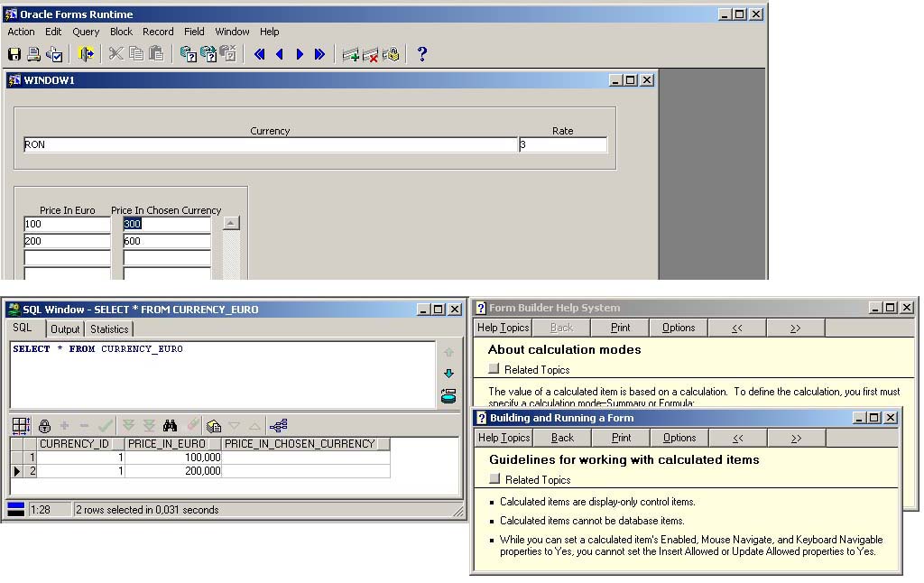
Task: Click Print button in Building and Running a Form
Action: point(621,438)
